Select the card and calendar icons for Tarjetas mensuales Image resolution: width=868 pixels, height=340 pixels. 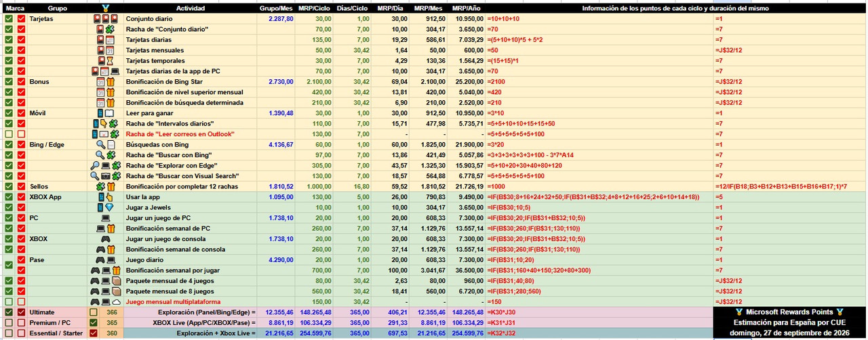click(x=105, y=50)
